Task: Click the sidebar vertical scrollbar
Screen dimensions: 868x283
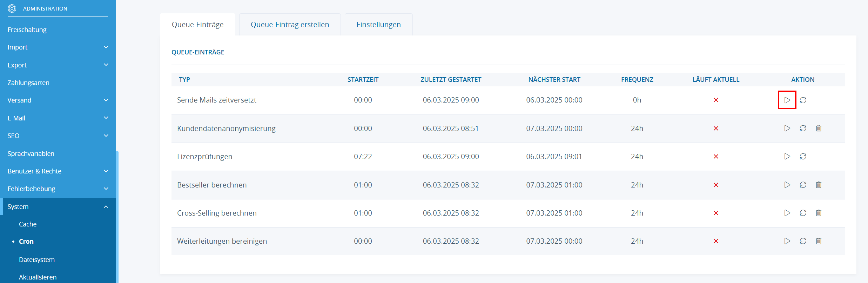Action: [x=117, y=211]
